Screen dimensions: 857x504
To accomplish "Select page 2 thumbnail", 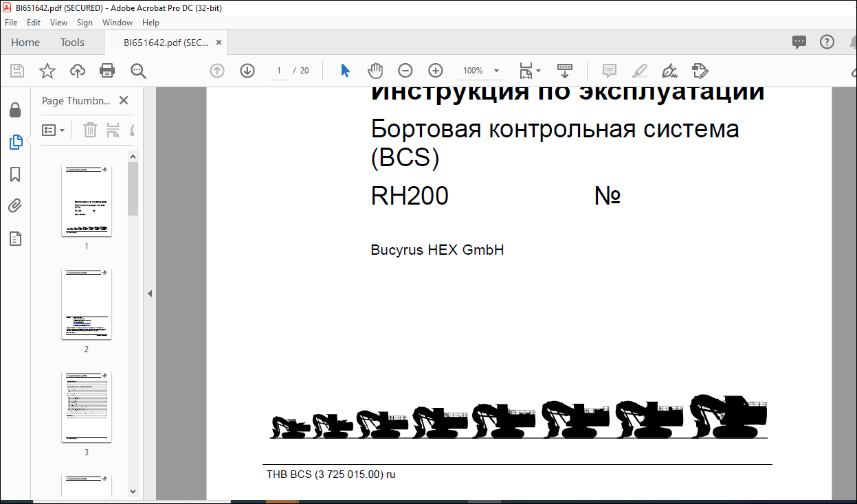I will point(87,304).
